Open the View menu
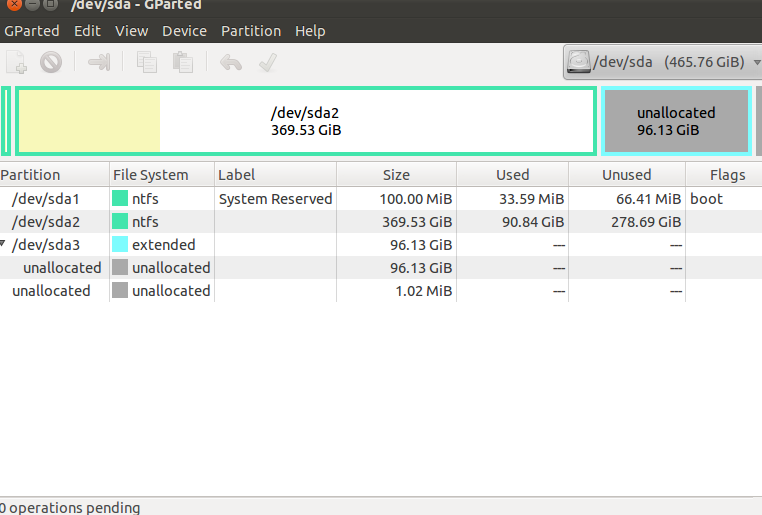Image resolution: width=762 pixels, height=515 pixels. point(132,31)
